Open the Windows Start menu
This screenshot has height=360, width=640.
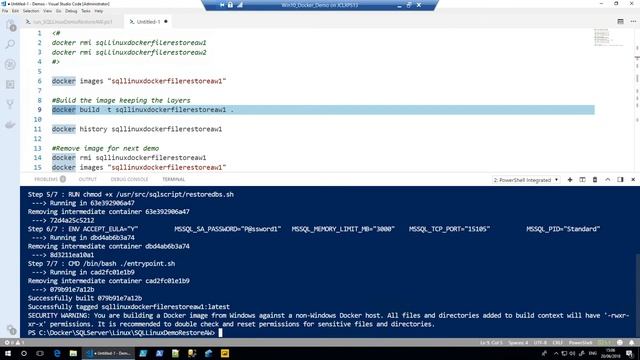8,353
